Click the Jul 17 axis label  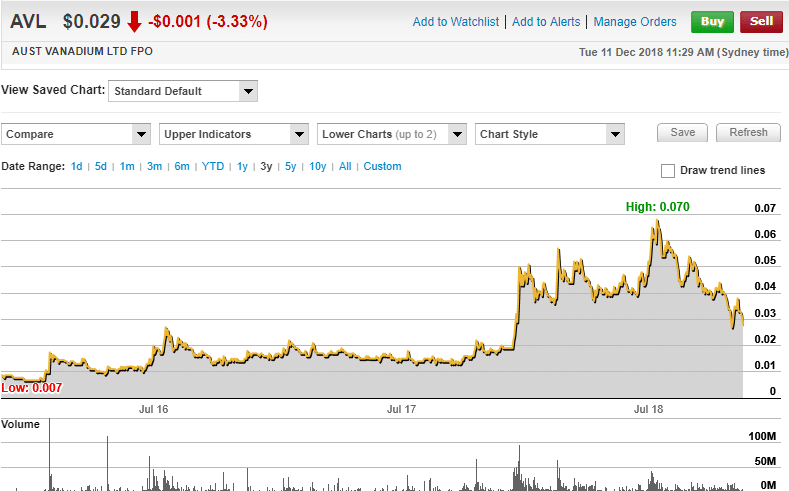pyautogui.click(x=402, y=410)
